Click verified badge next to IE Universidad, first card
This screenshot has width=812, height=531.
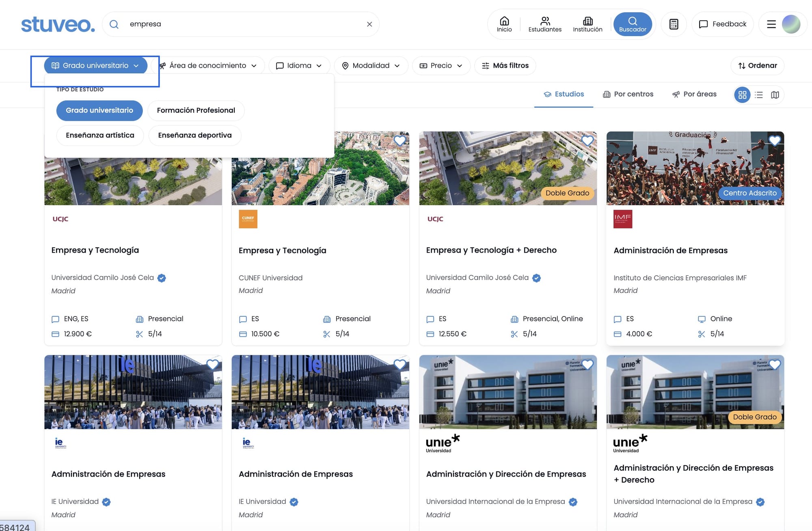106,502
